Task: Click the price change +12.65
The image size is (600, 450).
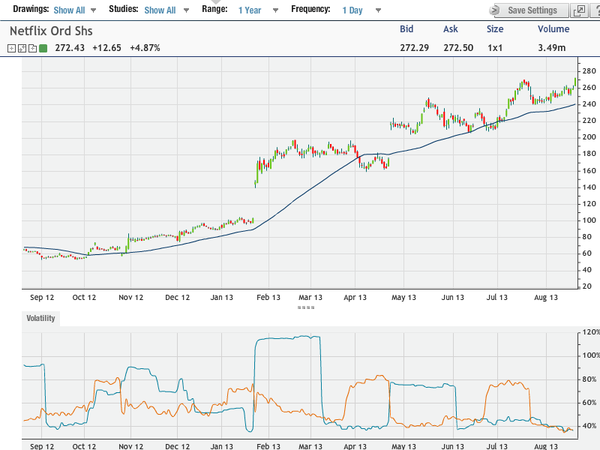Action: coord(107,48)
